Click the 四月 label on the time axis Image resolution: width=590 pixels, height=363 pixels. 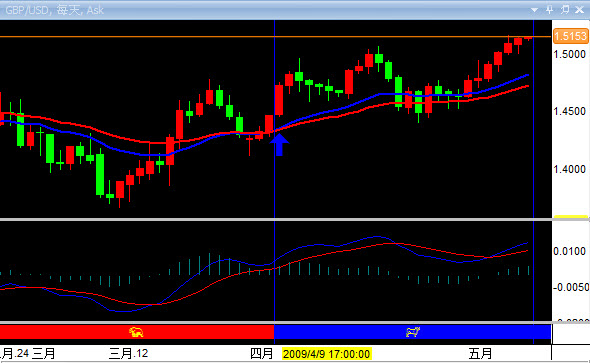click(262, 354)
